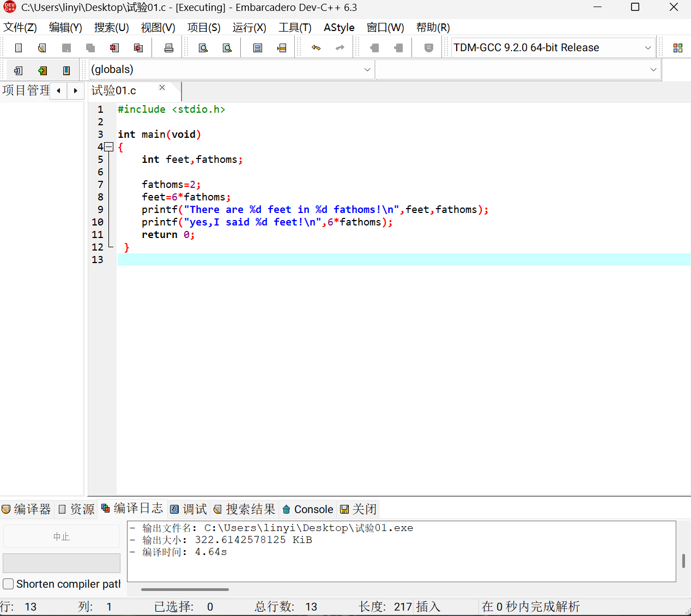691x616 pixels.
Task: Create a new source file
Action: (x=19, y=48)
